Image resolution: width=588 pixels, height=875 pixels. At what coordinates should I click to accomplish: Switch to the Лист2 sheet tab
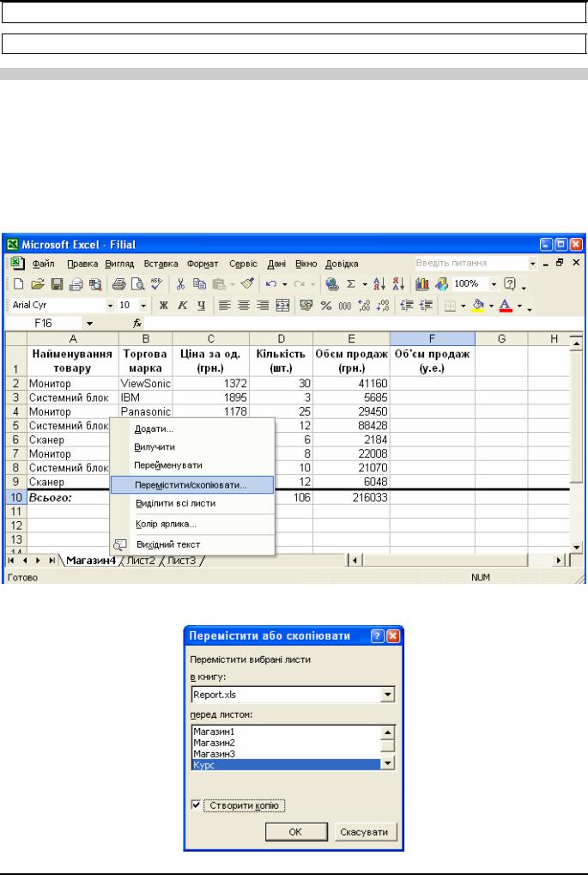[x=141, y=560]
